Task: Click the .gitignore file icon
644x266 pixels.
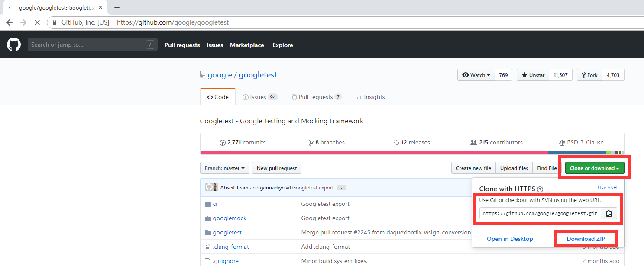Action: coord(207,261)
